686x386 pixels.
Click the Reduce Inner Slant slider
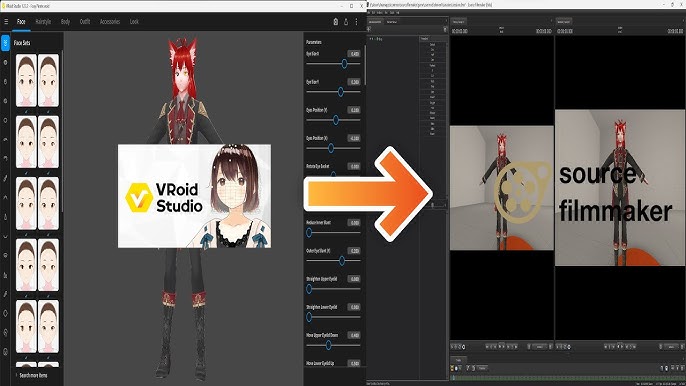pyautogui.click(x=333, y=232)
